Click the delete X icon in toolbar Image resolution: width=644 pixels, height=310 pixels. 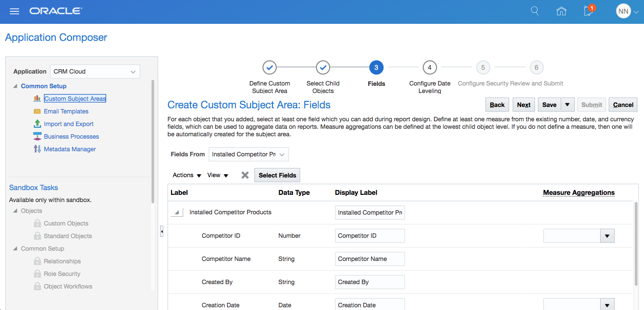point(245,175)
